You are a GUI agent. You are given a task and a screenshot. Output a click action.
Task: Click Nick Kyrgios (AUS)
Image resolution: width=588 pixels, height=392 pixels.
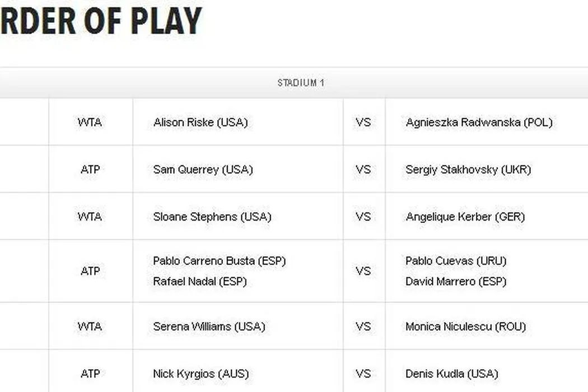200,374
